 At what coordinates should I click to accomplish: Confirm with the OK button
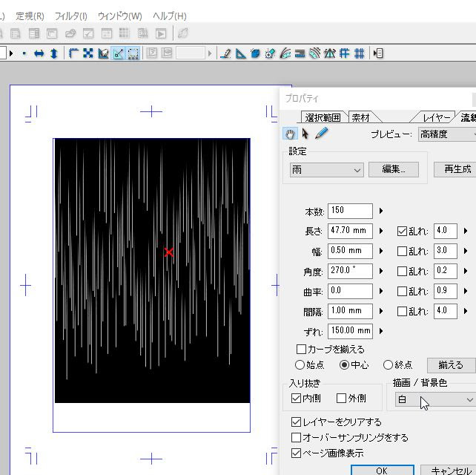tap(382, 470)
